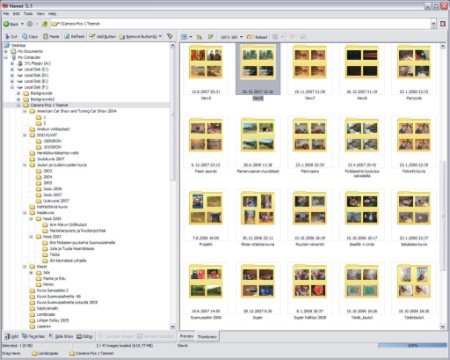Click the icon right of Remove Button(s)

tap(170, 36)
